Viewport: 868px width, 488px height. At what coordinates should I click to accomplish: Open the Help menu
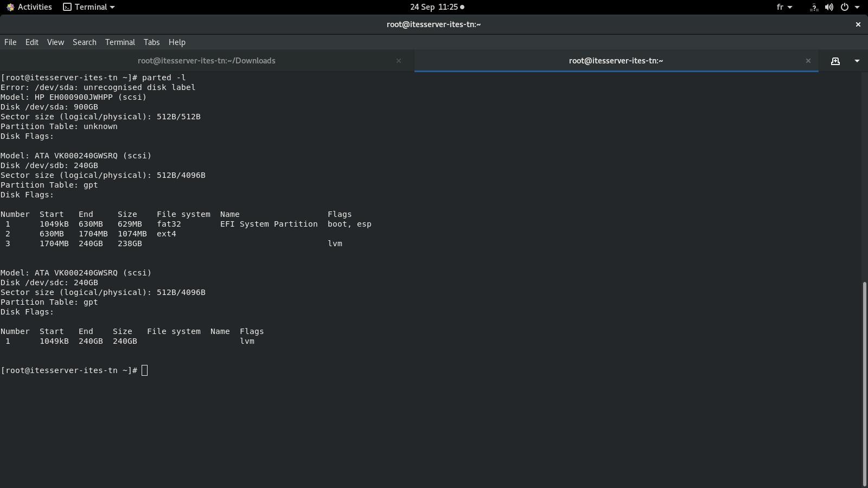tap(177, 42)
